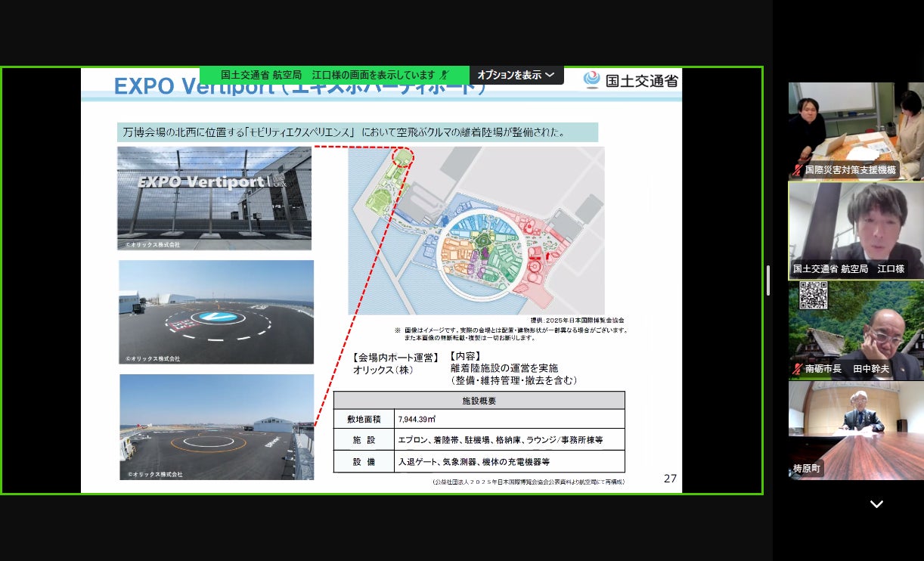Click the green circled vertiport marker on map
Screen dimensions: 924x561
pos(404,157)
